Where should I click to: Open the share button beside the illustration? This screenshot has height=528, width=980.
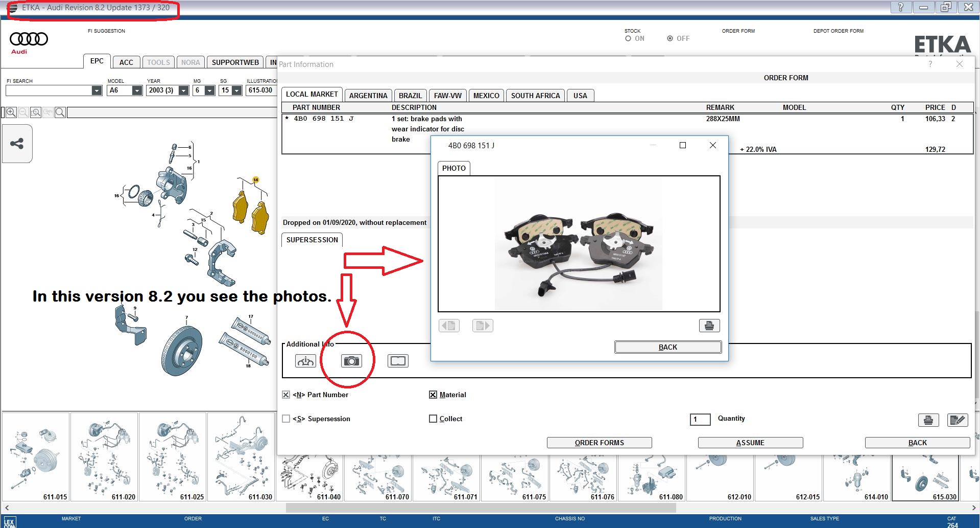coord(17,144)
